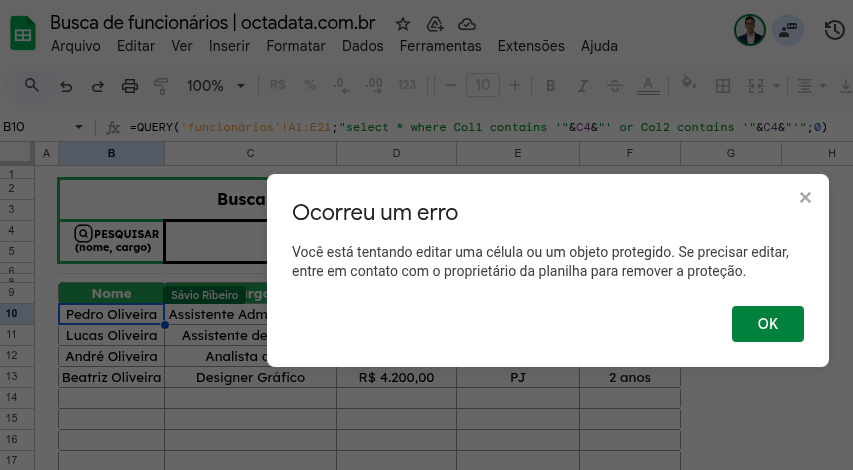Open the share collaborators icon
This screenshot has height=470, width=853.
point(788,30)
